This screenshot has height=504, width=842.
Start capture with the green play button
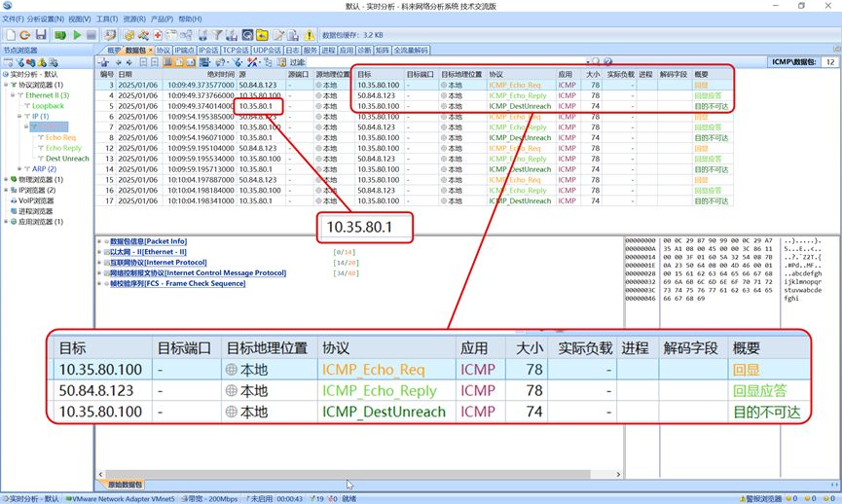77,35
